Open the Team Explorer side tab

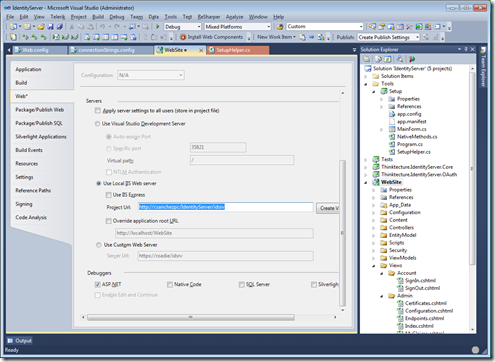coord(483,67)
